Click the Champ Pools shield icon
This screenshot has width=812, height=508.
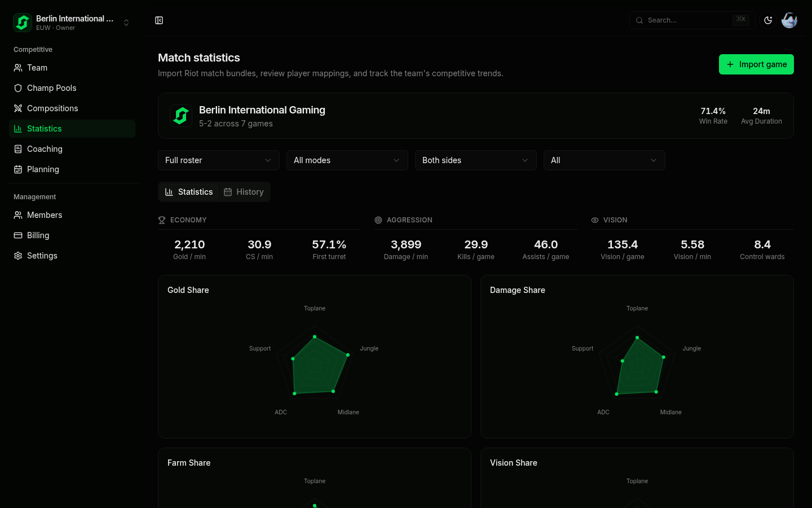point(18,88)
